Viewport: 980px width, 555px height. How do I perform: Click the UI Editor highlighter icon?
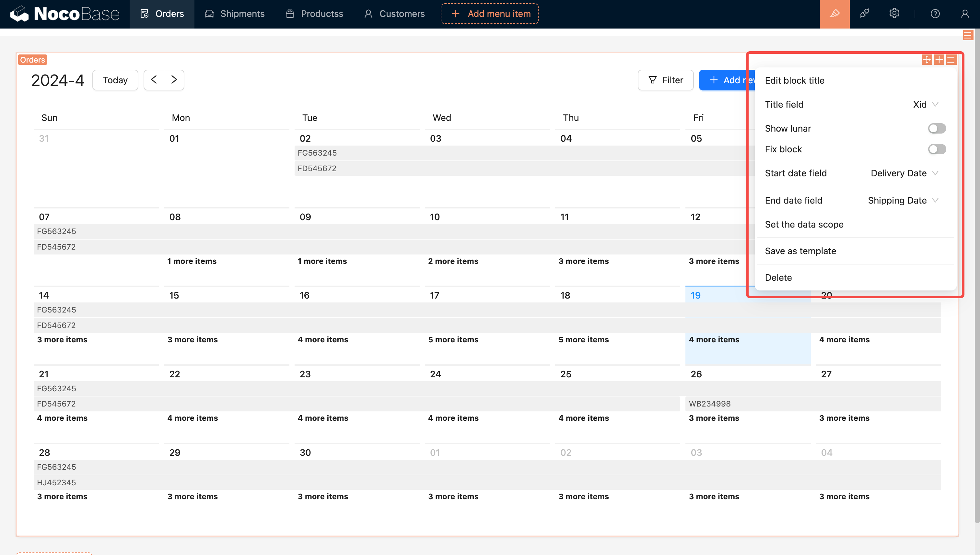tap(834, 14)
